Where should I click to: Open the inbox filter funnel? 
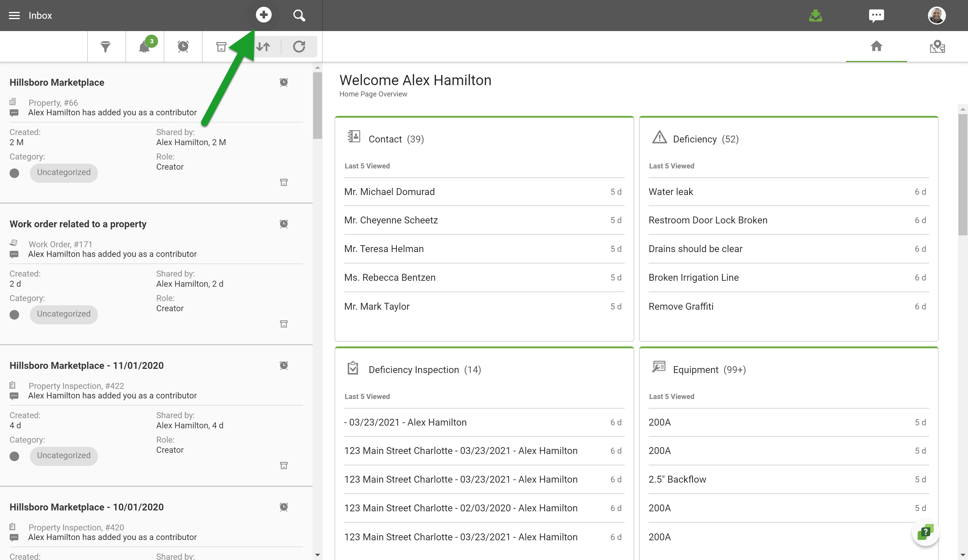(105, 47)
